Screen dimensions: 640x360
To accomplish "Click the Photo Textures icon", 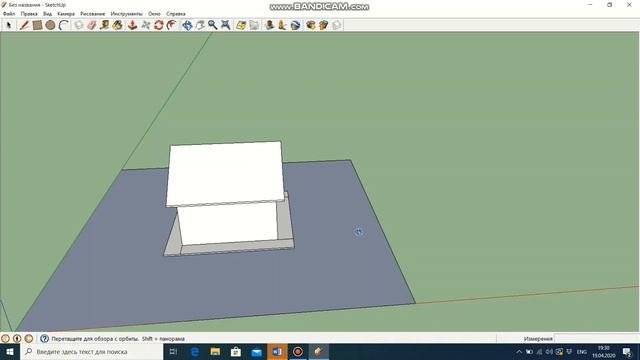I will point(282,25).
